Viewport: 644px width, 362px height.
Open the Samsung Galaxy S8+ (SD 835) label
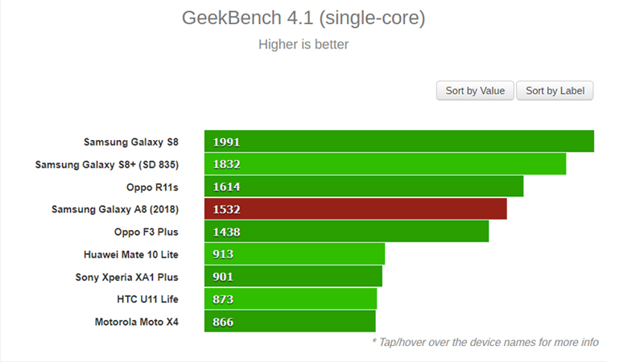[107, 164]
